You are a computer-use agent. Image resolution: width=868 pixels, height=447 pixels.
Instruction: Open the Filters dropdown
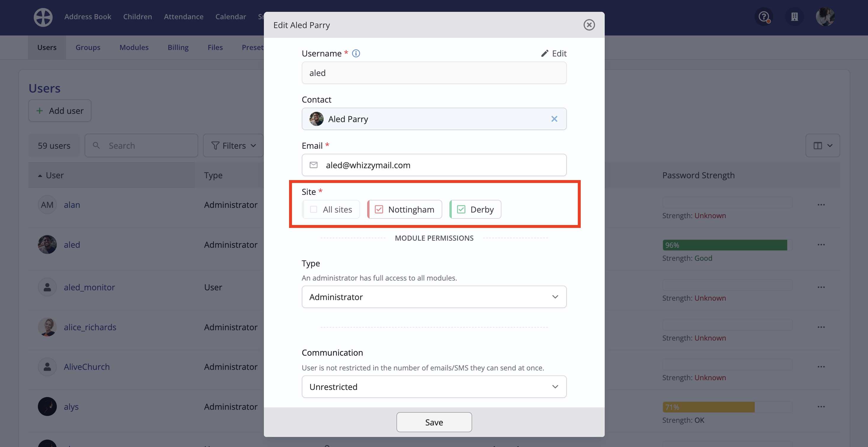tap(233, 145)
